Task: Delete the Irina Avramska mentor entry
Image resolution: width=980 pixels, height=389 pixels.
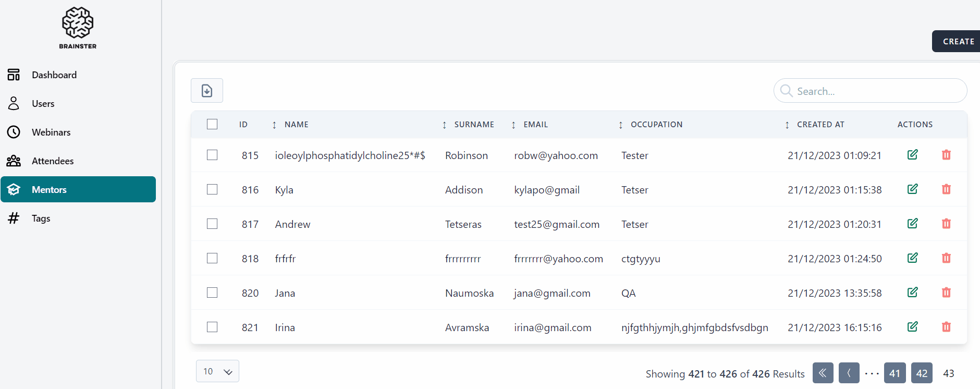Action: click(946, 327)
